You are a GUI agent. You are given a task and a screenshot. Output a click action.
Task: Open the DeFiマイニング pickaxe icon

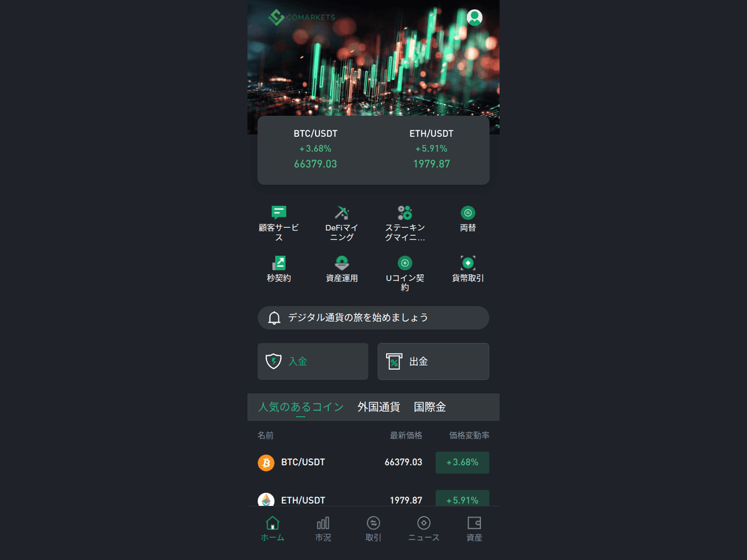point(342,213)
